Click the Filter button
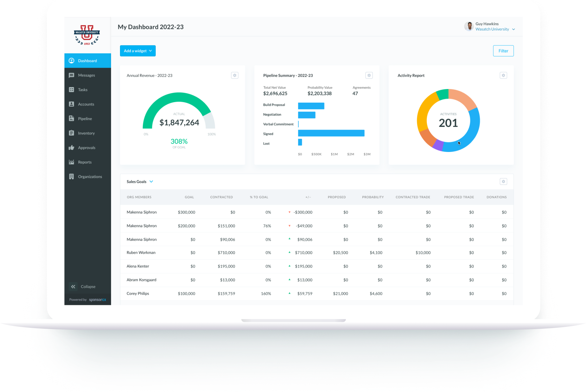The width and height of the screenshot is (586, 392). pos(503,51)
